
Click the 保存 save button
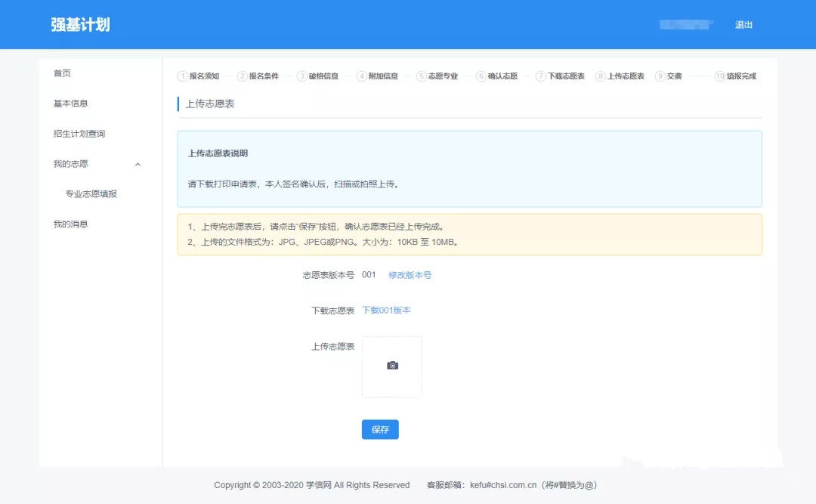(x=379, y=428)
